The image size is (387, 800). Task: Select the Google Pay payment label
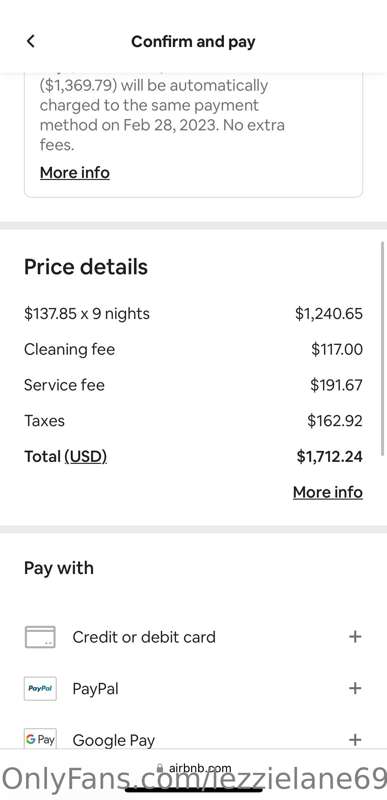pos(113,740)
